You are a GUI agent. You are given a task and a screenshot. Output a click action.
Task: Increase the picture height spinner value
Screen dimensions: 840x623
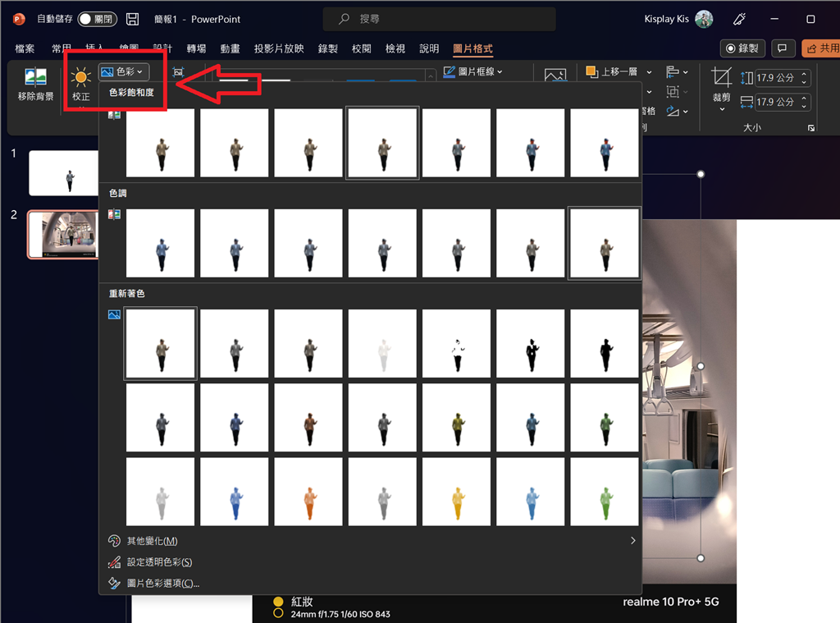point(804,75)
